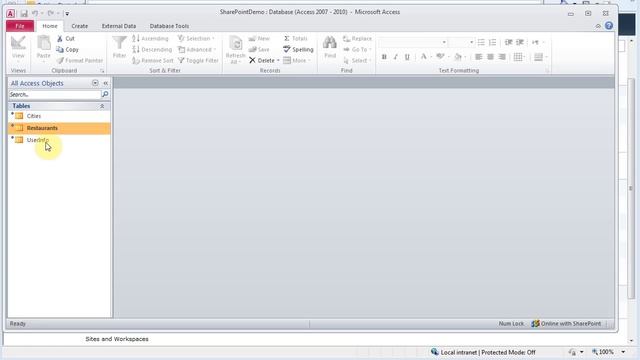Click the navigation Search box

click(x=54, y=94)
